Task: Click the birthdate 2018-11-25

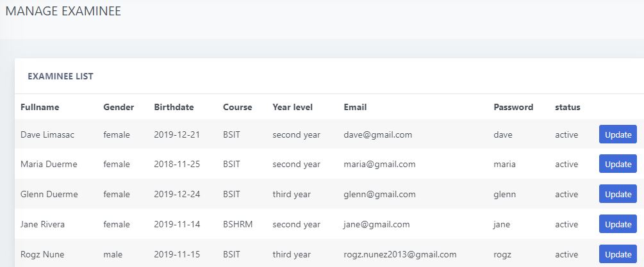Action: coord(177,164)
